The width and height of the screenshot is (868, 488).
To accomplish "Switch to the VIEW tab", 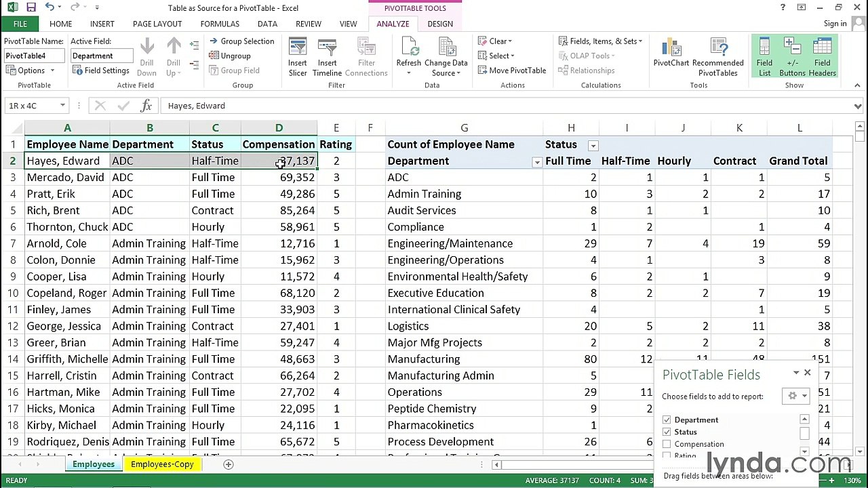I will tap(348, 24).
